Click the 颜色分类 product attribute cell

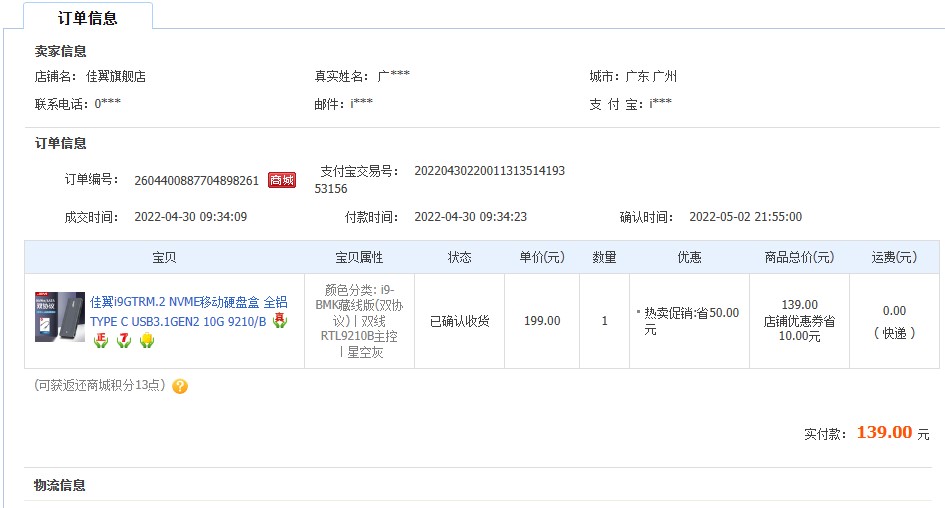point(359,321)
